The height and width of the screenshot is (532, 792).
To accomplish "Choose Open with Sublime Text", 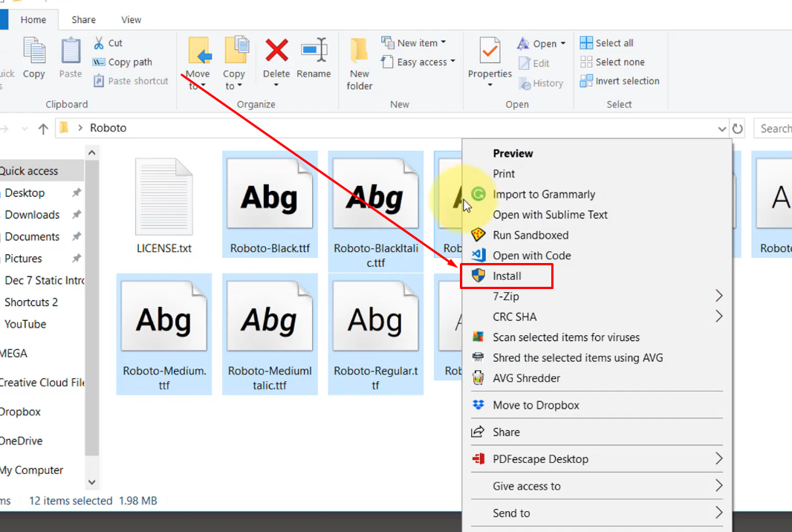I will 550,215.
